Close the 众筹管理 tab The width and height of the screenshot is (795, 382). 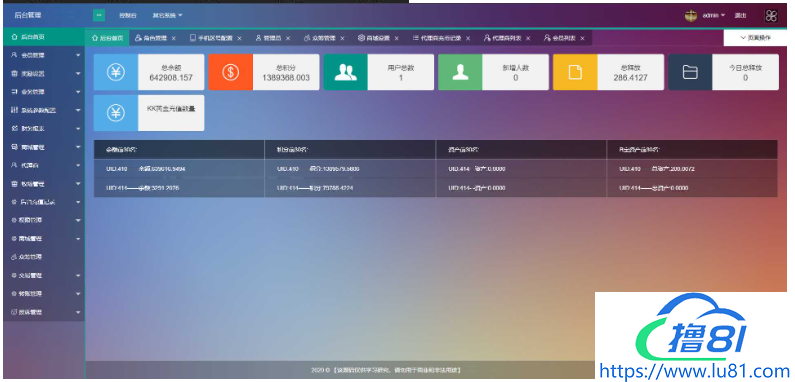[342, 38]
